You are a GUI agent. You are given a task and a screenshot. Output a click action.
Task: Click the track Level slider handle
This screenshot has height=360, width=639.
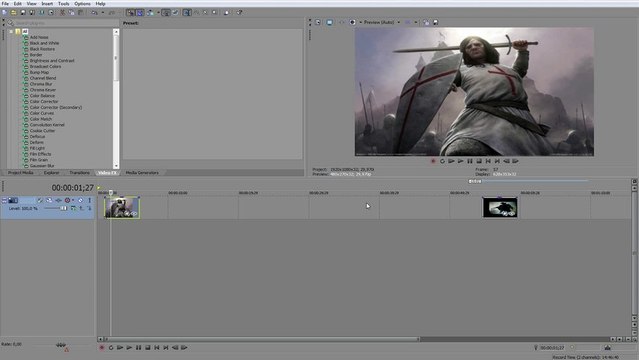pyautogui.click(x=64, y=208)
